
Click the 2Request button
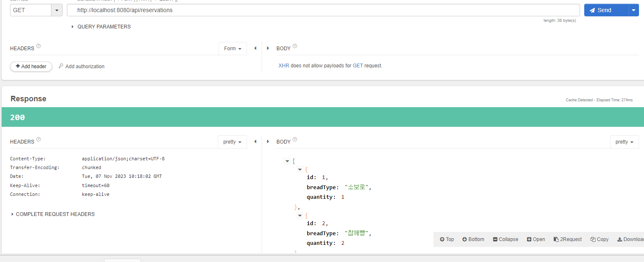568,239
